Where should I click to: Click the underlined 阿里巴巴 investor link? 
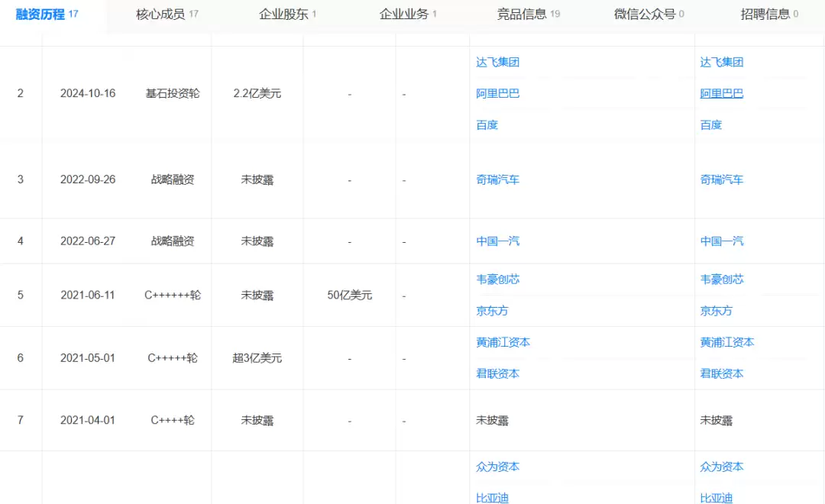click(x=721, y=94)
